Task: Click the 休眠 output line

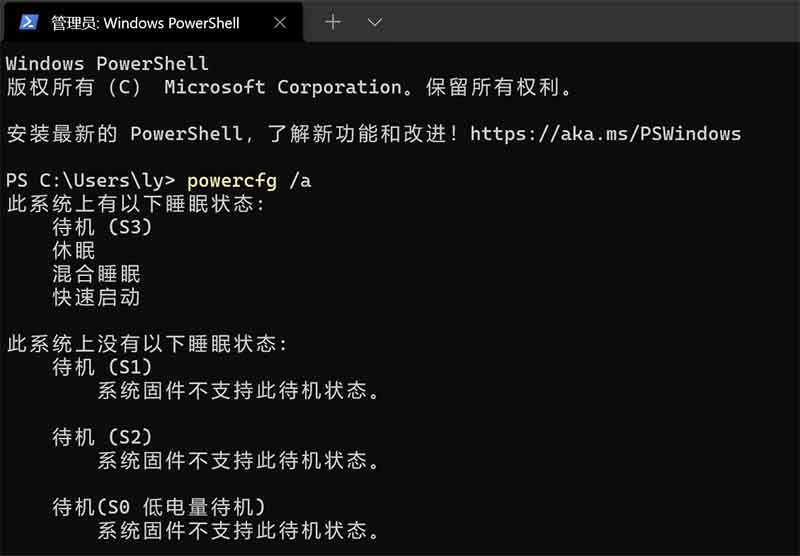Action: [x=73, y=250]
